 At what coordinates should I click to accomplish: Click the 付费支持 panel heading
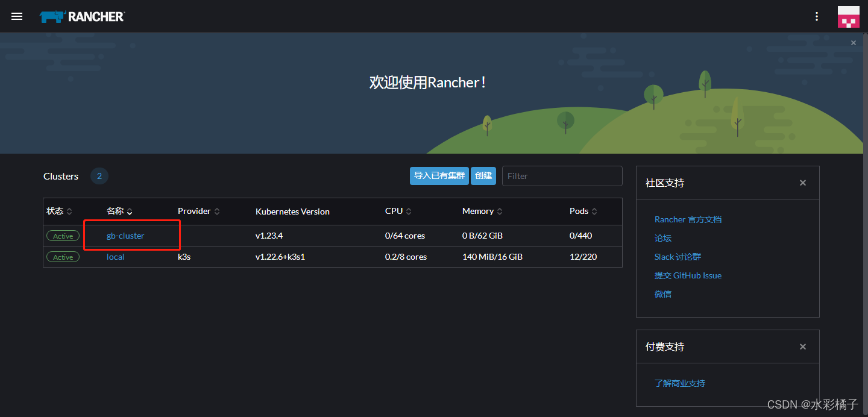pyautogui.click(x=665, y=346)
